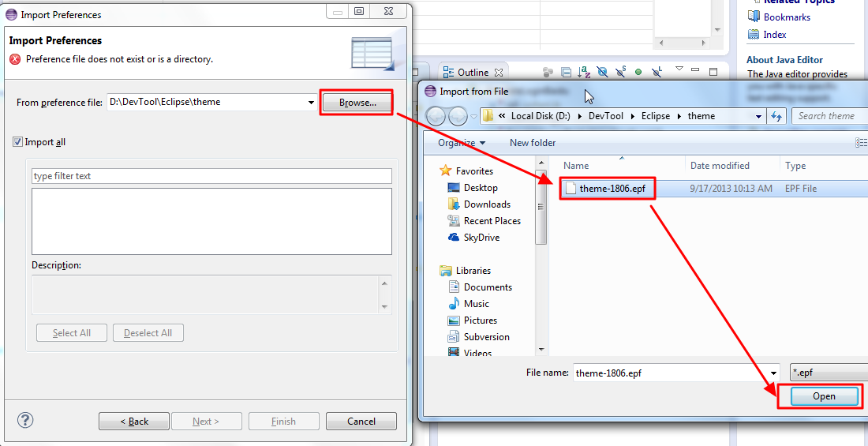Click New folder in file dialog toolbar
This screenshot has width=868, height=446.
tap(533, 143)
